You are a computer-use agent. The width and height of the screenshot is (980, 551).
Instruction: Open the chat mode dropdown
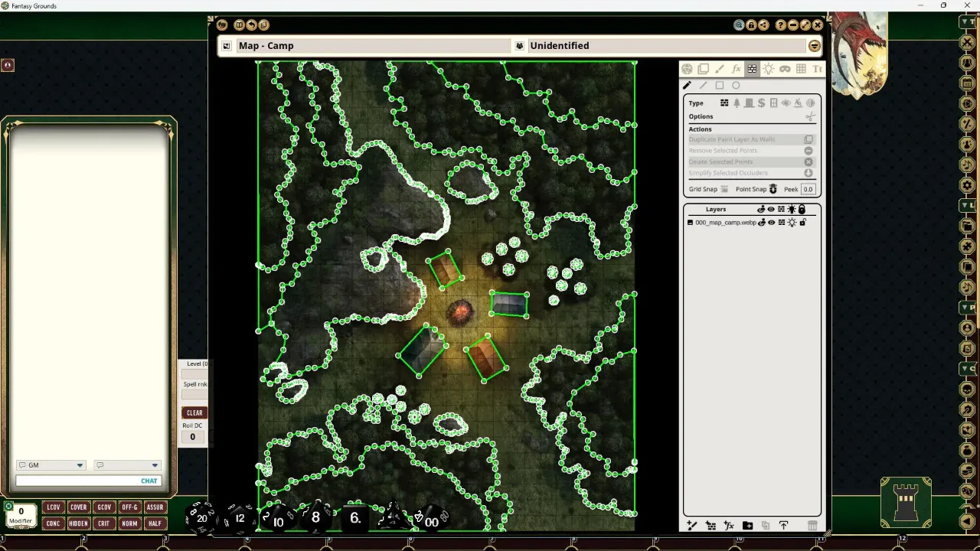[x=127, y=465]
